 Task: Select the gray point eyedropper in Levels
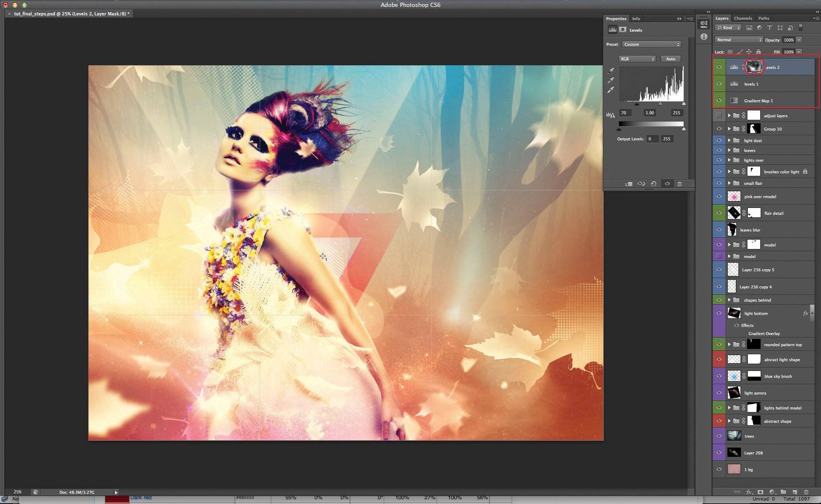611,80
